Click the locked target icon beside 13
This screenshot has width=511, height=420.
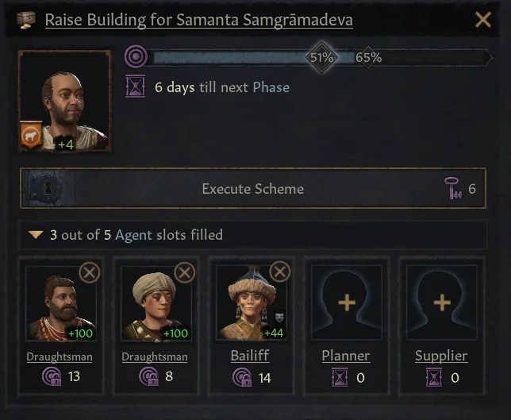pos(52,376)
